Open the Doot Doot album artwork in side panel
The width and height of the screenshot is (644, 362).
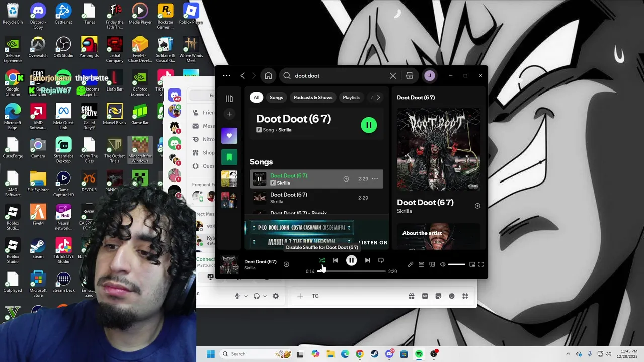point(438,149)
